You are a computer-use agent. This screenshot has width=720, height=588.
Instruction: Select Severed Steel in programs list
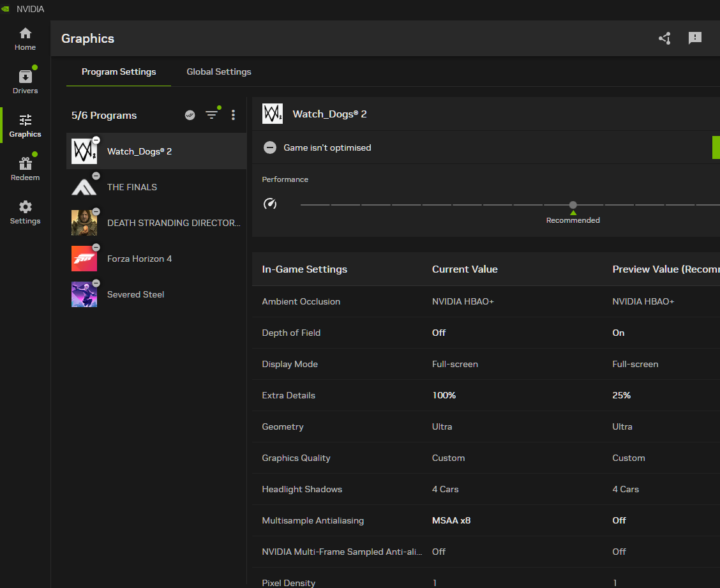click(156, 294)
